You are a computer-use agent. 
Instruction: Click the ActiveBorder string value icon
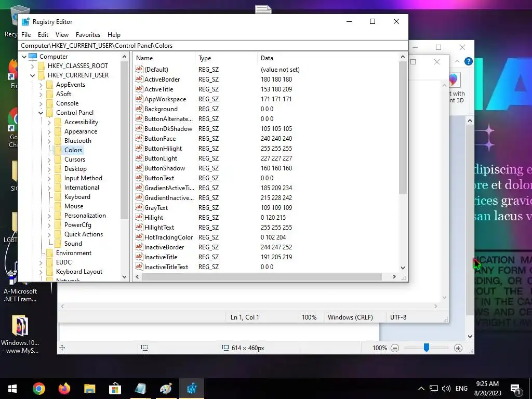[x=139, y=79]
